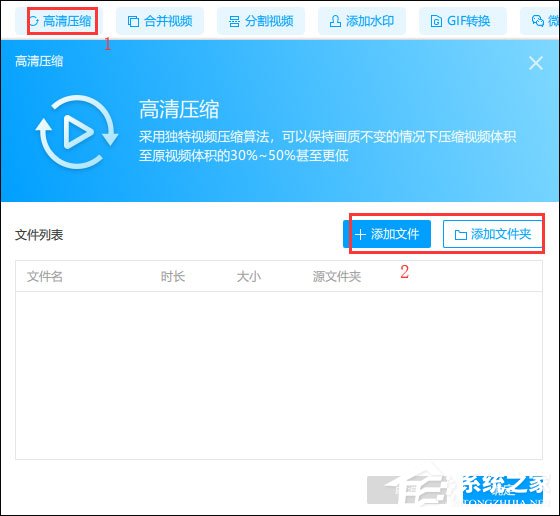Click the merge icon beside 合并视频
Image resolution: width=560 pixels, height=516 pixels.
tap(133, 21)
